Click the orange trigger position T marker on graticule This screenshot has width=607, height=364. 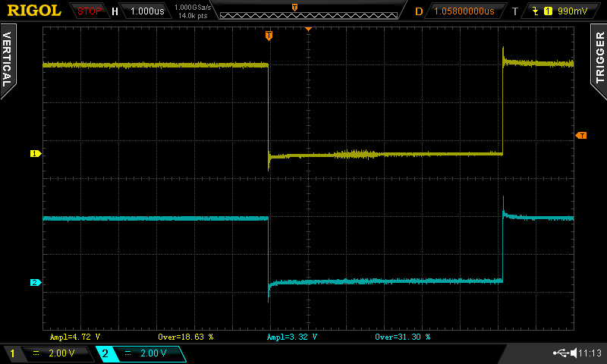269,36
